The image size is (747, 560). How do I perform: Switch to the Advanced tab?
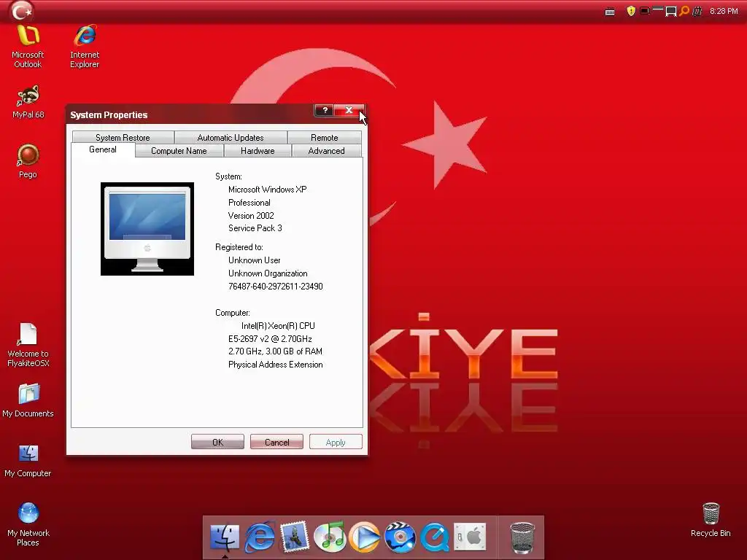pos(326,151)
